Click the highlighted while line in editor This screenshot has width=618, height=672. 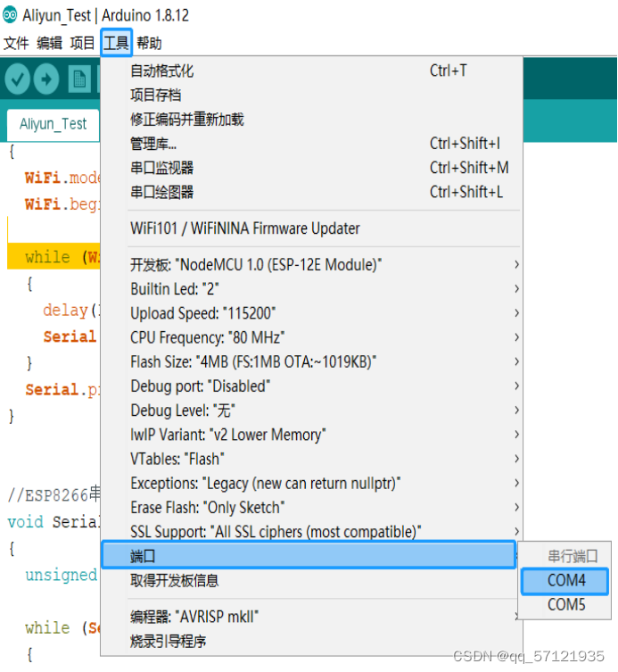[x=54, y=257]
